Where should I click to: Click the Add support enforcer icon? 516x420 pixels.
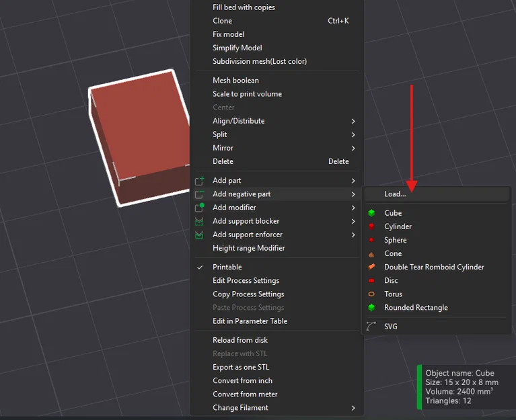tap(199, 235)
